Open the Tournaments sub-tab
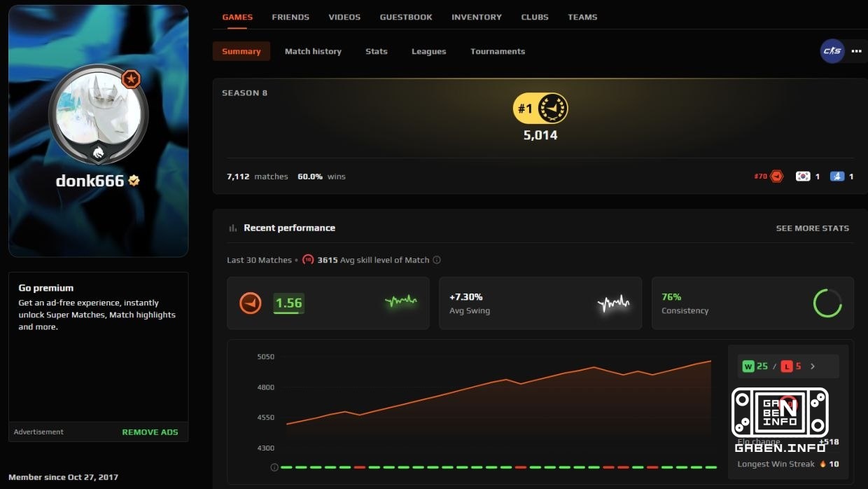Image resolution: width=868 pixels, height=489 pixels. [x=498, y=51]
